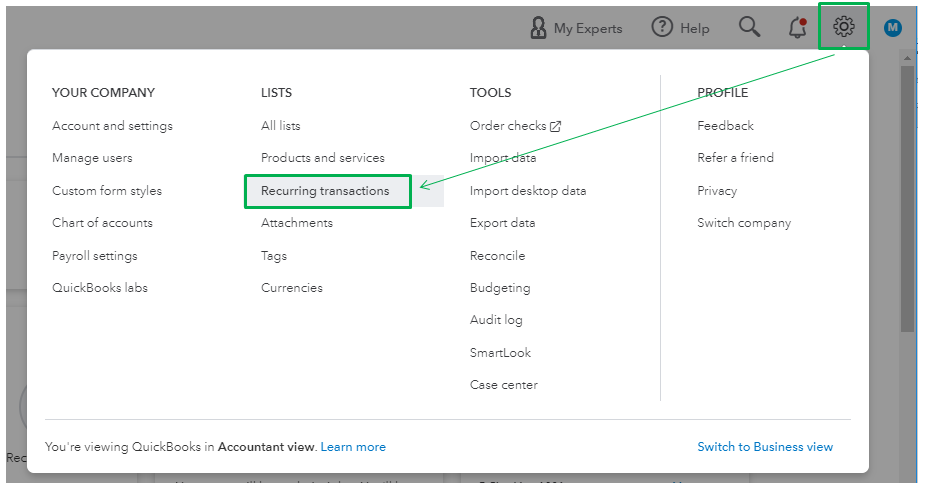The height and width of the screenshot is (488, 925).
Task: Open Manage users option
Action: coord(92,158)
